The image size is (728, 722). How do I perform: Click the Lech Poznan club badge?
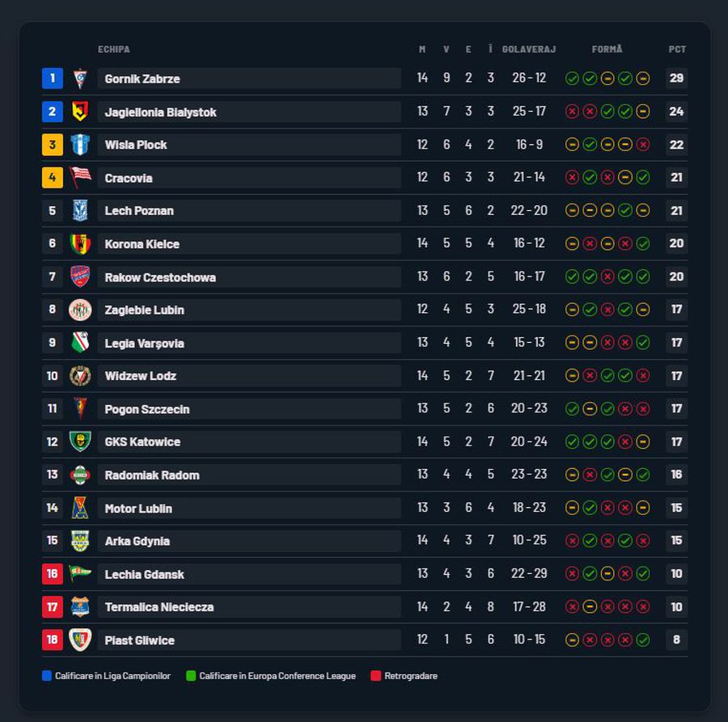click(79, 210)
